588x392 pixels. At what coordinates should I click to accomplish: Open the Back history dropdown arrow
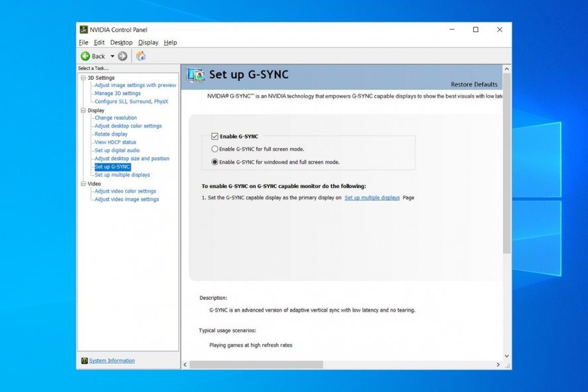[112, 56]
